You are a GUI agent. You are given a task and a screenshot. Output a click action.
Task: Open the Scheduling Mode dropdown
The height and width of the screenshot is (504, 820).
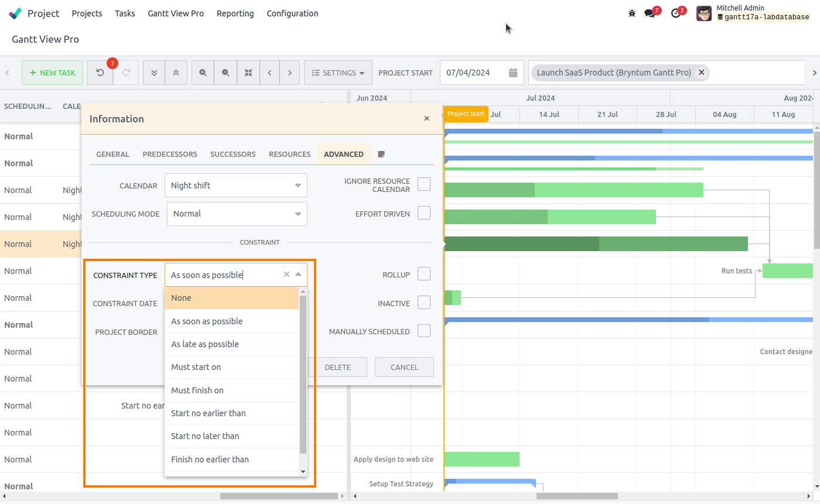237,214
